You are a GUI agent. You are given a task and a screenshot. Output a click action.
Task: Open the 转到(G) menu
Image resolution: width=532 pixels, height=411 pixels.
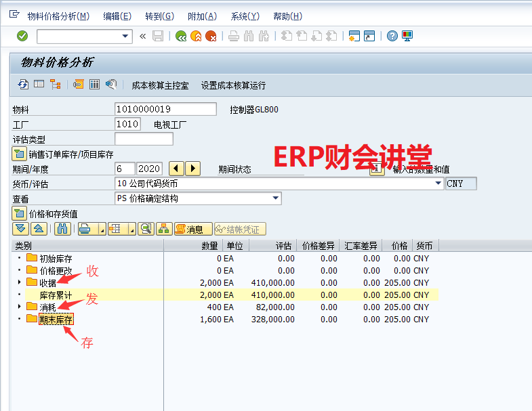click(159, 16)
